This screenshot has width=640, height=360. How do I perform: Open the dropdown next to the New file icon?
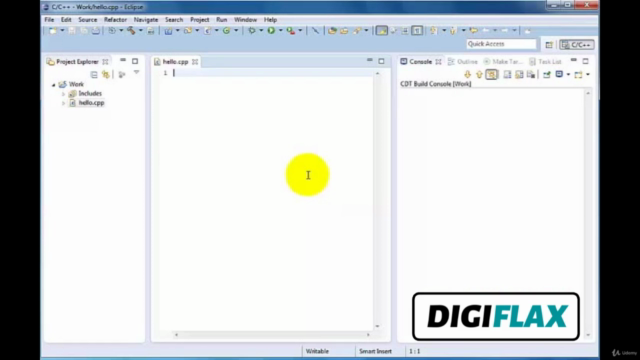(x=62, y=31)
